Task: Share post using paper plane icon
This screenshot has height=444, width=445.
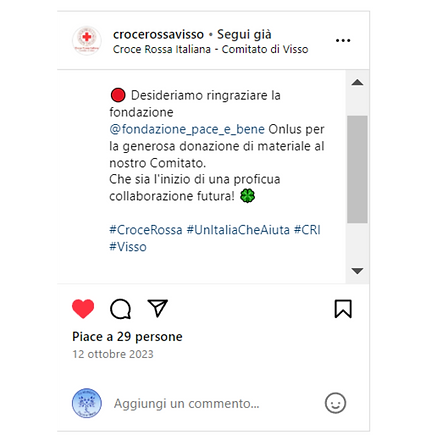Action: tap(158, 308)
